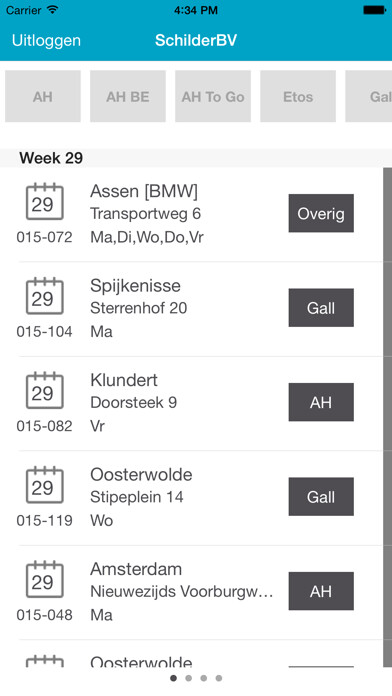This screenshot has width=392, height=696.
Task: Open the Nieuwezijds Voorburgwal entry in Amsterdam
Action: 182,592
